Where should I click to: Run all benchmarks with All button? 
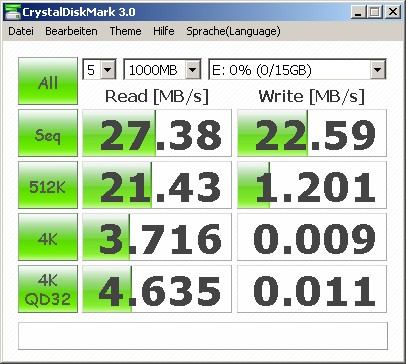[x=48, y=81]
